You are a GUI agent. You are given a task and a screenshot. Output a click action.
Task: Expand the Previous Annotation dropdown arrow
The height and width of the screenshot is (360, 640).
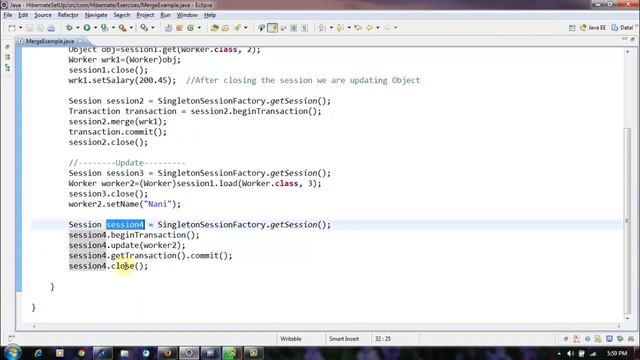349,28
